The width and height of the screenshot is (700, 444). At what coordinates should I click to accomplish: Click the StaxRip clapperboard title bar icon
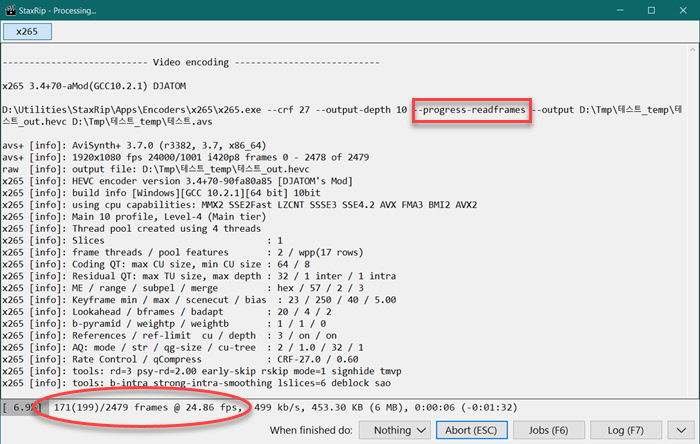(x=10, y=10)
